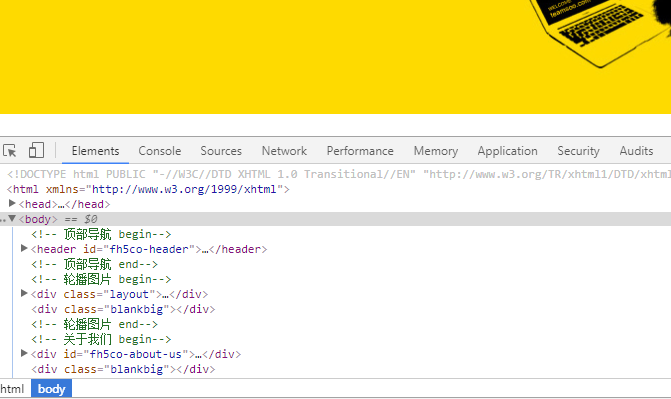Collapse the body element node

(x=12, y=219)
